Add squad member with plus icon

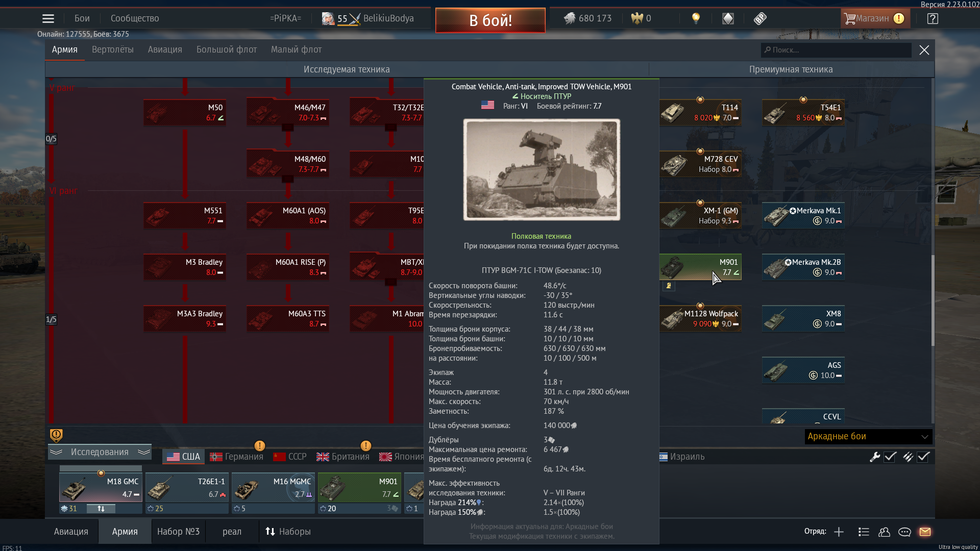point(839,532)
